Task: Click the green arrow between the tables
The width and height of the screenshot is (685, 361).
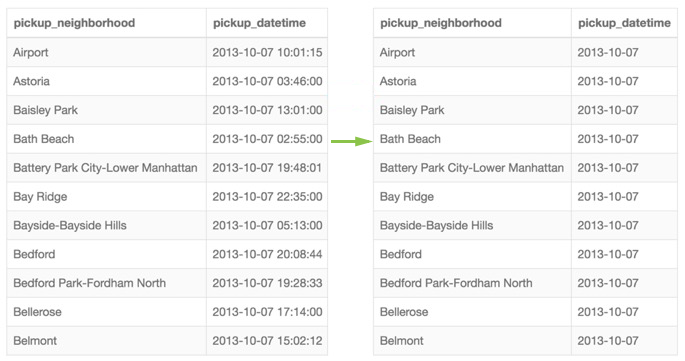Action: (351, 141)
